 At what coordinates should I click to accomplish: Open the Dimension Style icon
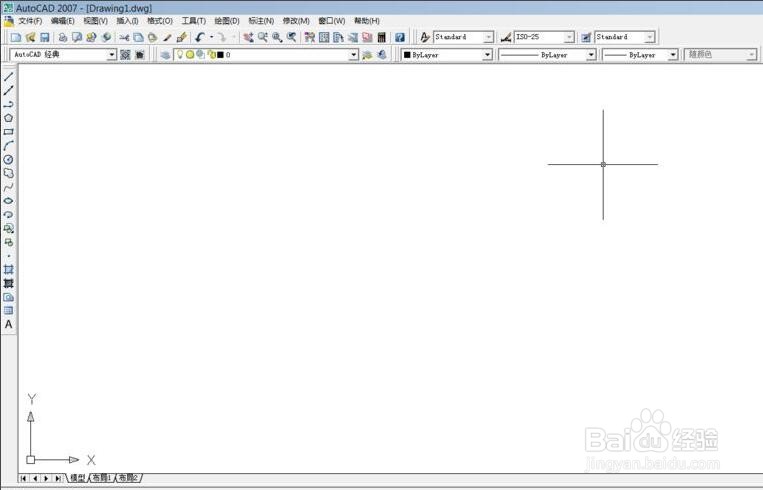(506, 37)
